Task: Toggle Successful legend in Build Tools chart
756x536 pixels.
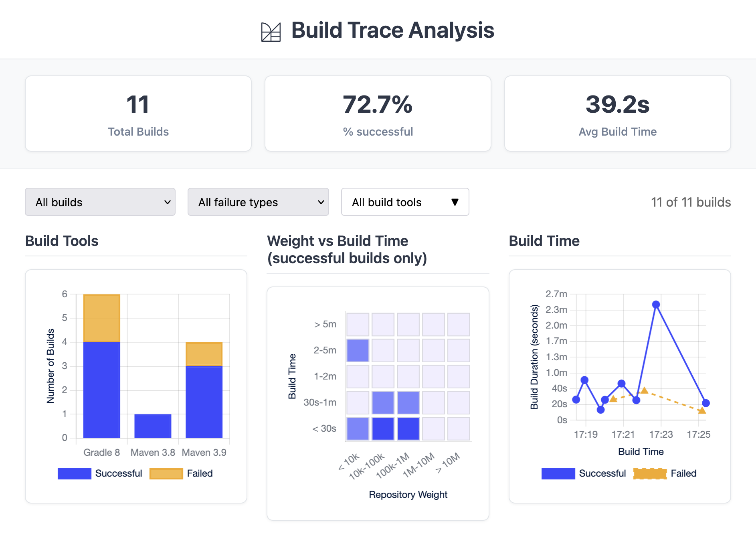Action: click(x=100, y=473)
